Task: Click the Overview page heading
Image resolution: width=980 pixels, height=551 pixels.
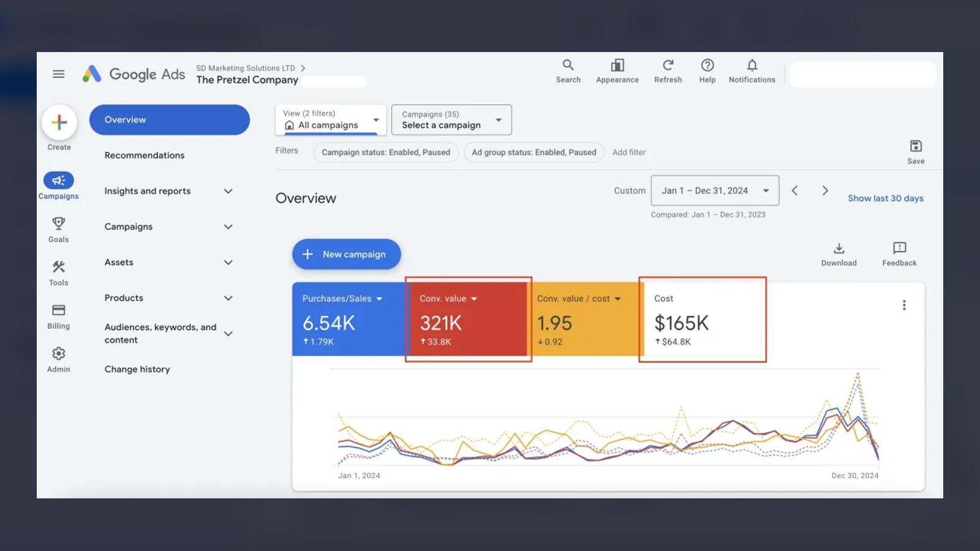Action: 306,198
